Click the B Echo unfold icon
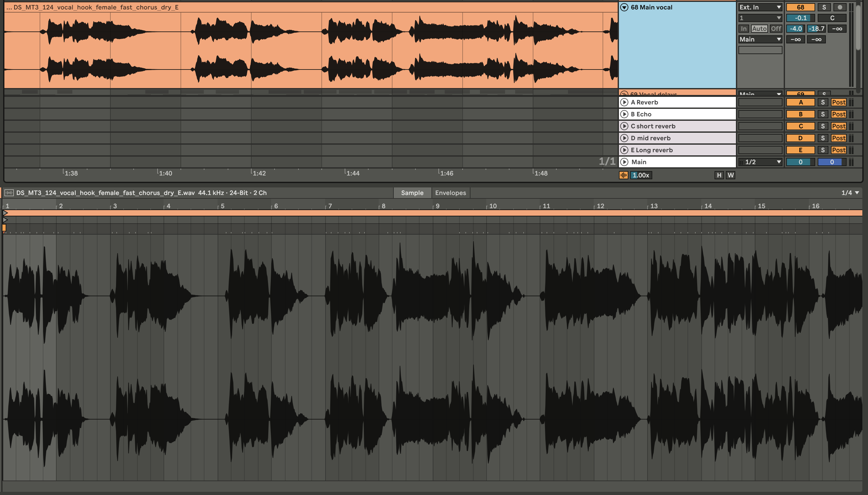 click(x=624, y=114)
